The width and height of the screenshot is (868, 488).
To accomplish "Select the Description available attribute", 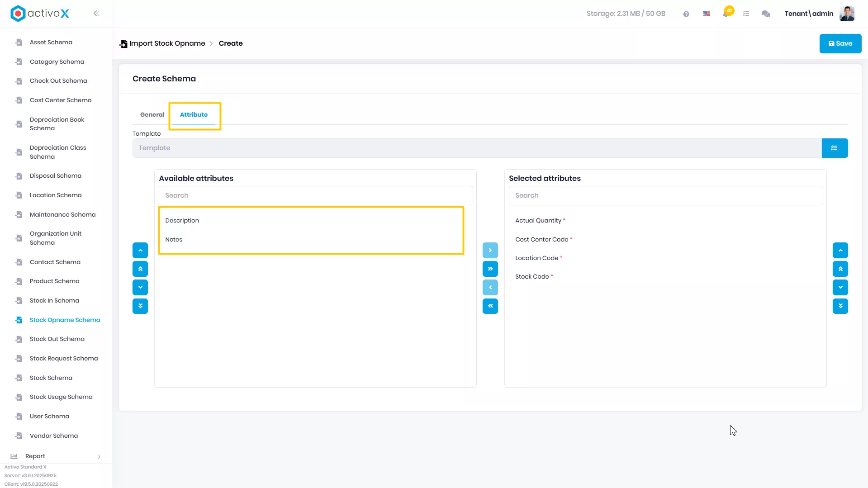I will point(182,220).
